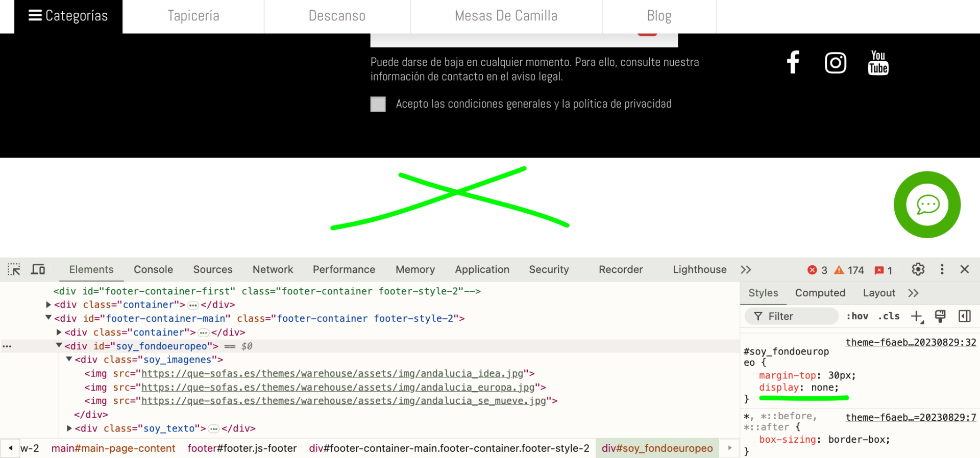Collapse the footer-container-main div node
The image size is (980, 458).
coord(48,318)
